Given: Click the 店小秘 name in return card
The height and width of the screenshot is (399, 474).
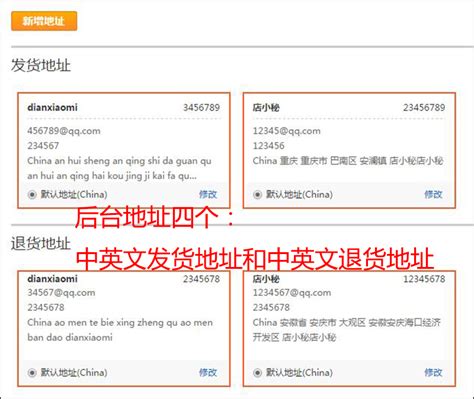Looking at the screenshot, I should (x=266, y=279).
